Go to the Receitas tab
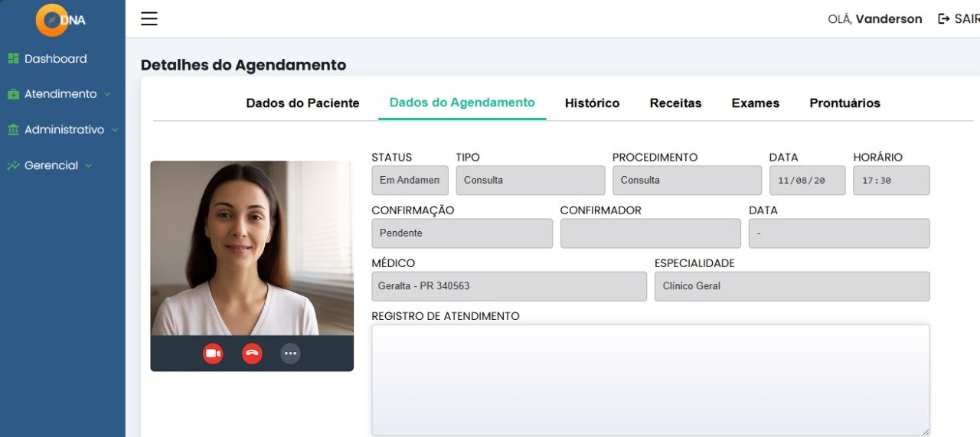This screenshot has width=980, height=437. [675, 103]
